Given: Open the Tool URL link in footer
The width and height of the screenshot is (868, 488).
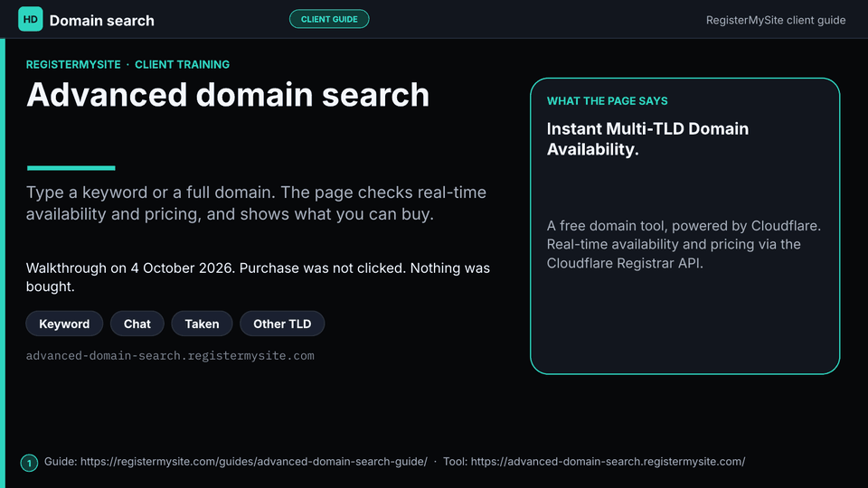Looking at the screenshot, I should point(608,462).
